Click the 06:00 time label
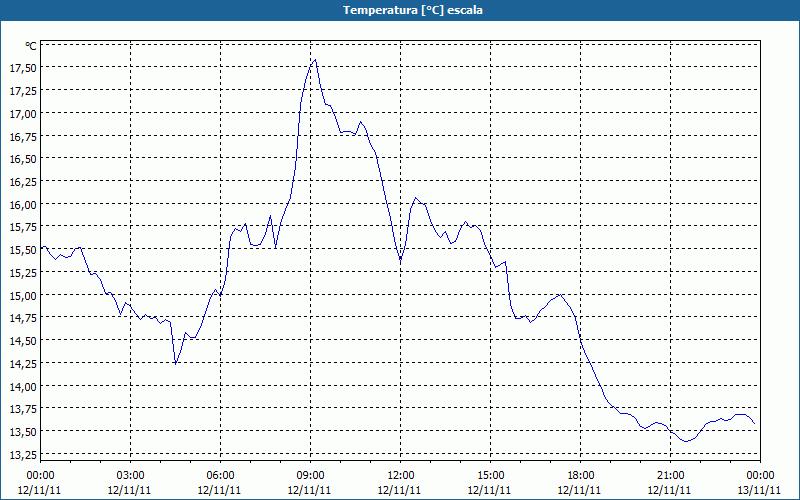The height and width of the screenshot is (500, 800). point(220,476)
